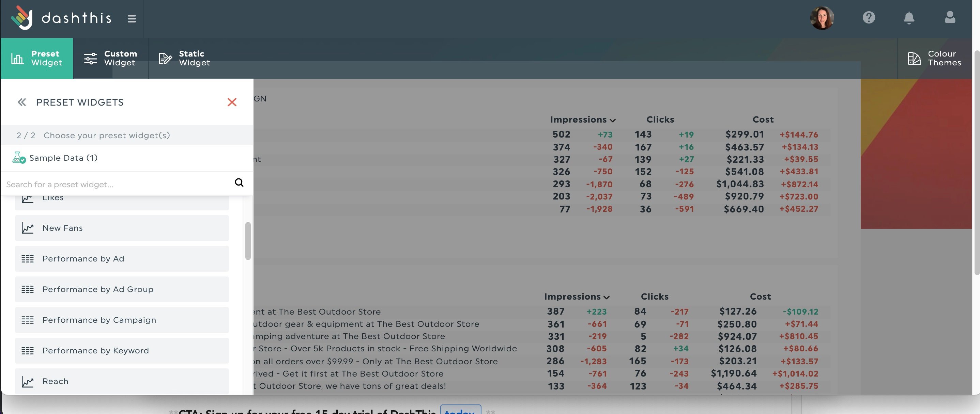The width and height of the screenshot is (980, 414).
Task: Open the account user icon
Action: coord(950,17)
